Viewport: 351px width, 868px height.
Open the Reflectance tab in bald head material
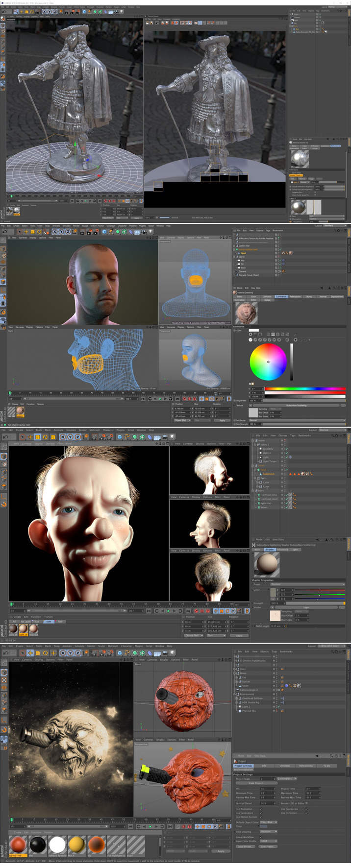[x=295, y=296]
